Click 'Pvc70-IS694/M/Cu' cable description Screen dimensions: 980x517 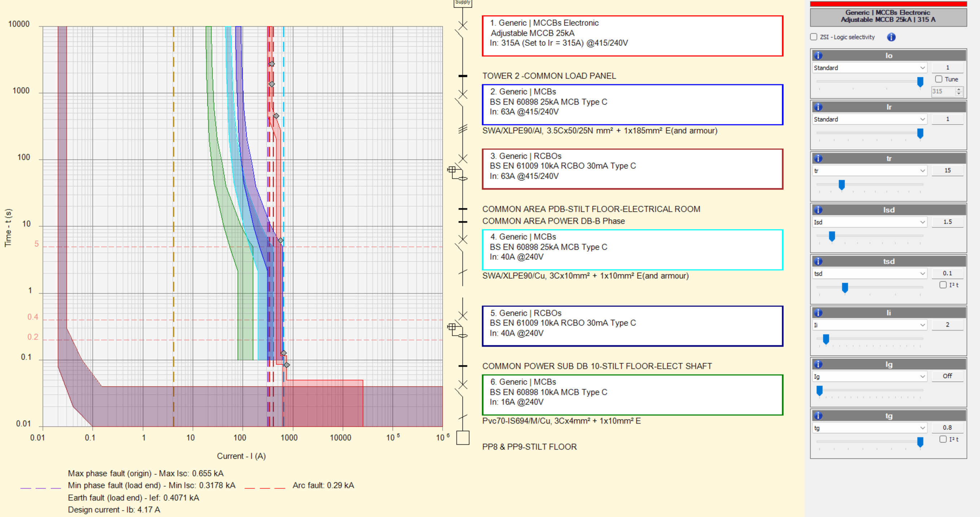[x=561, y=421]
